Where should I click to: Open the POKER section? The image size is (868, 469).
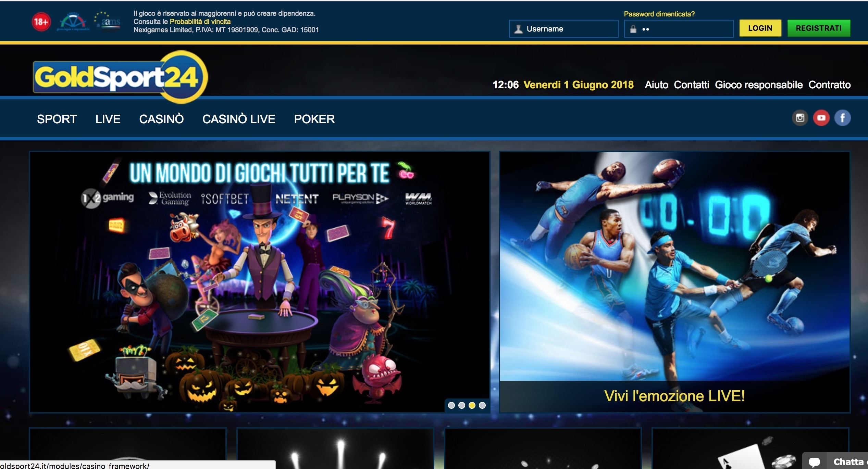tap(314, 119)
